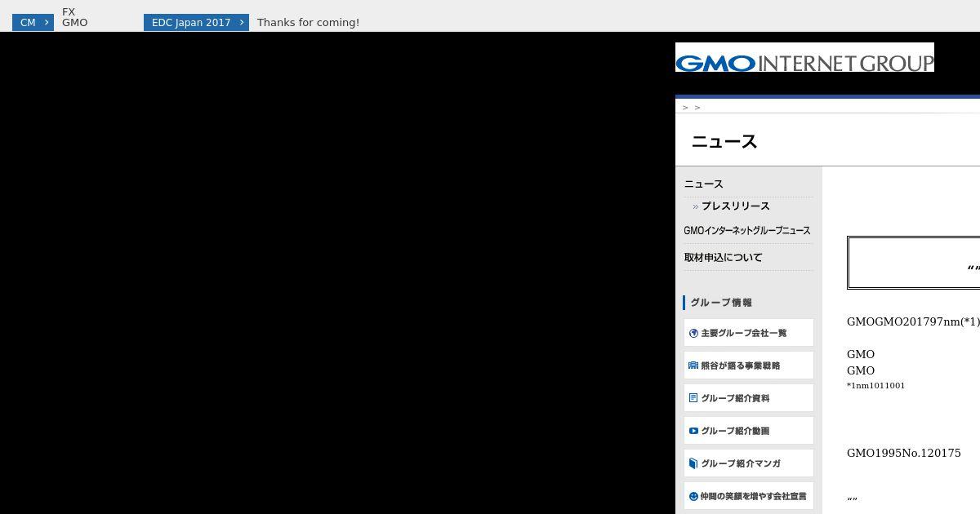This screenshot has width=980, height=514.
Task: Click the 主要グループ会社一覧 button
Action: click(749, 333)
